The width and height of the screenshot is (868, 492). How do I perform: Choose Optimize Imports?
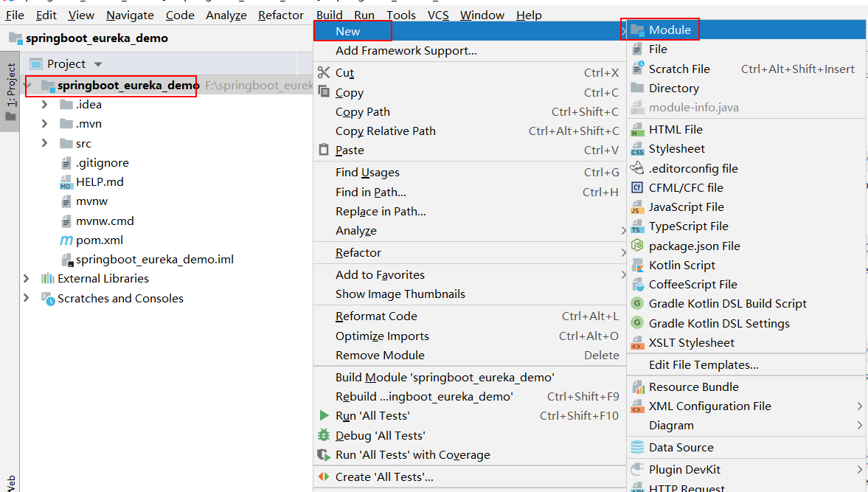[470, 336]
